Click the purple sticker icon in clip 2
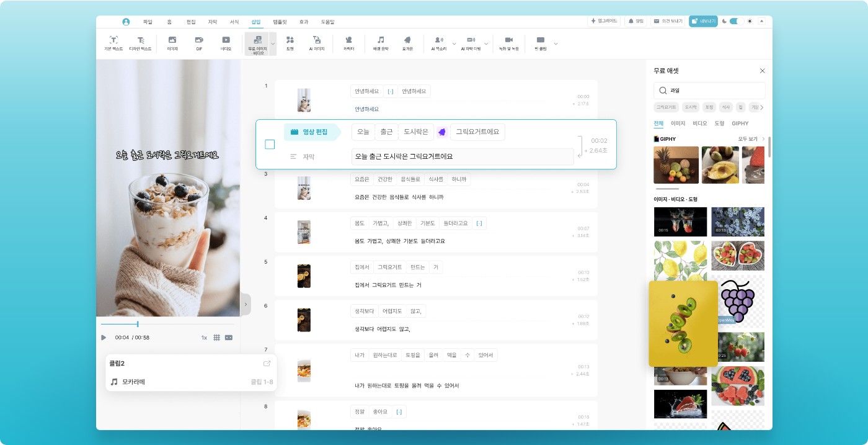Image resolution: width=868 pixels, height=445 pixels. (x=442, y=132)
